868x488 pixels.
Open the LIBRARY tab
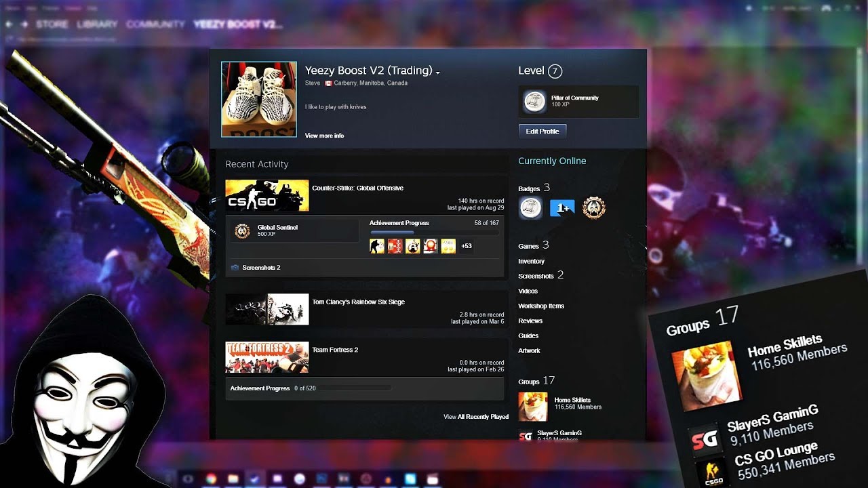tap(97, 24)
